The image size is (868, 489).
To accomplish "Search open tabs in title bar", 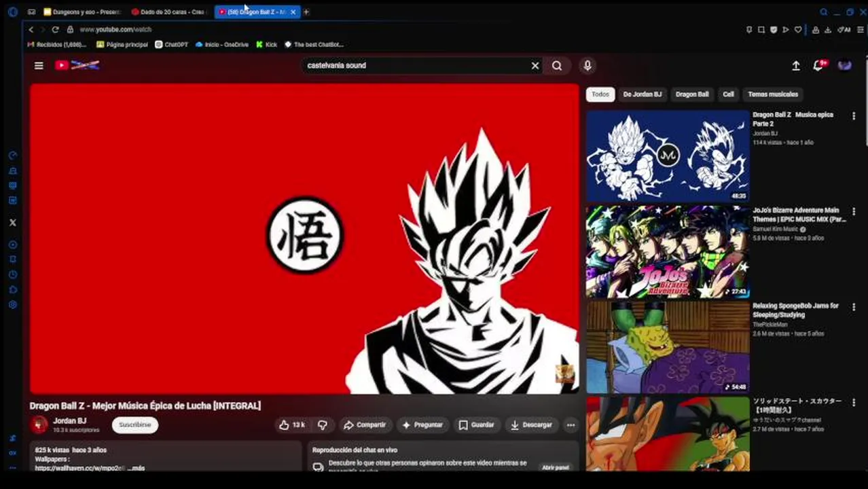I will pos(824,12).
